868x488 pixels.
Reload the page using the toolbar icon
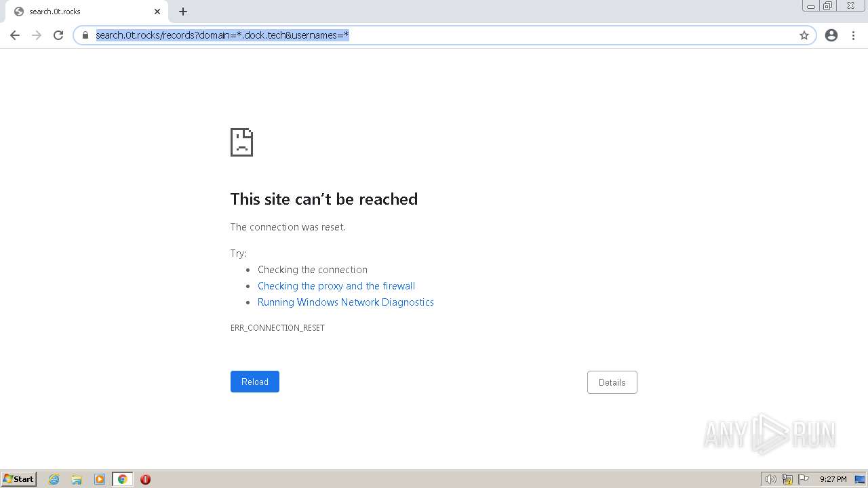(58, 35)
